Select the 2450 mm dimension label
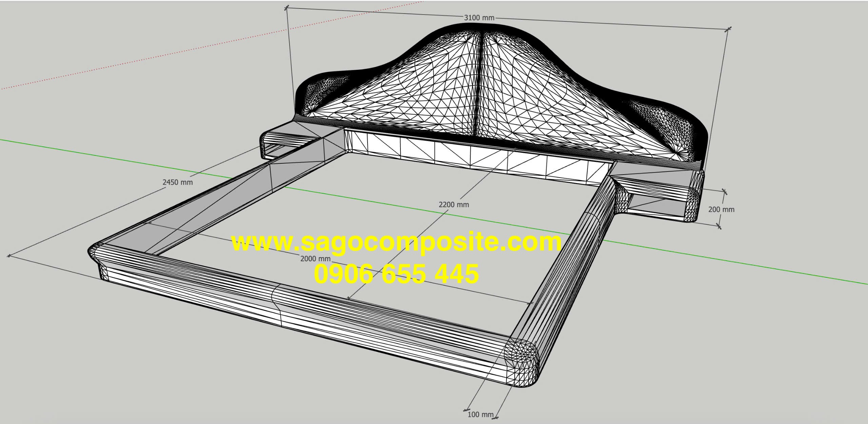The width and height of the screenshot is (868, 424). (178, 182)
